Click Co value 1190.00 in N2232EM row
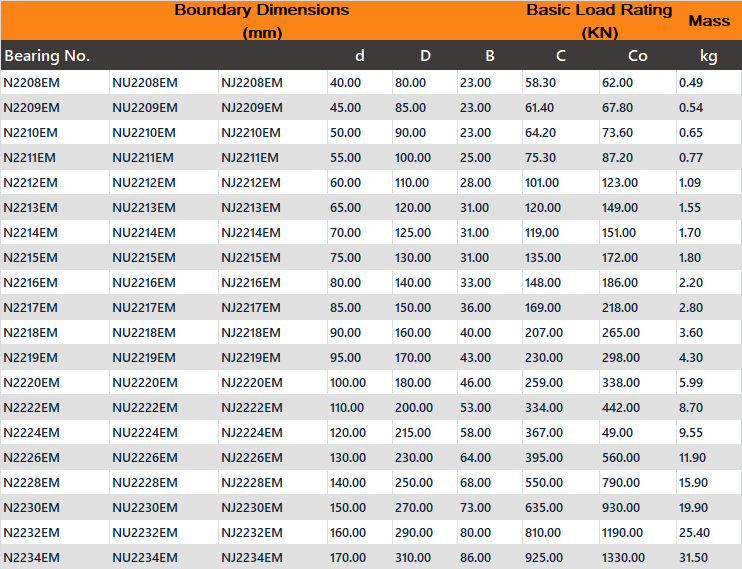This screenshot has width=742, height=569. click(x=622, y=533)
